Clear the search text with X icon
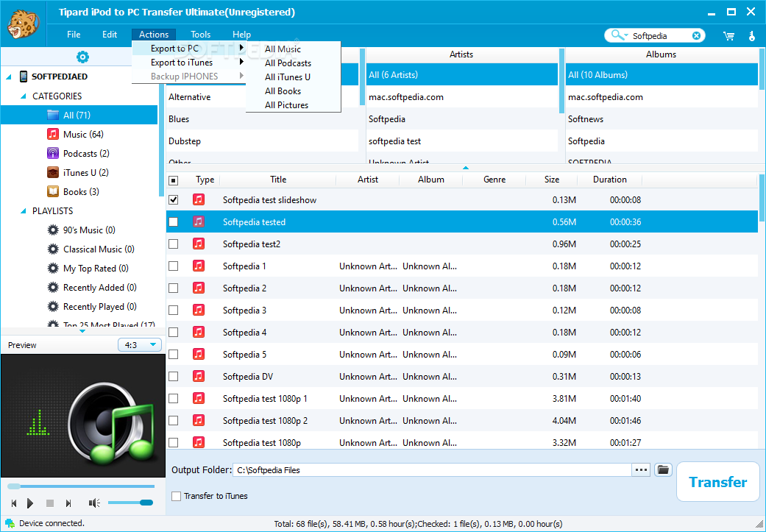The image size is (766, 532). 697,35
